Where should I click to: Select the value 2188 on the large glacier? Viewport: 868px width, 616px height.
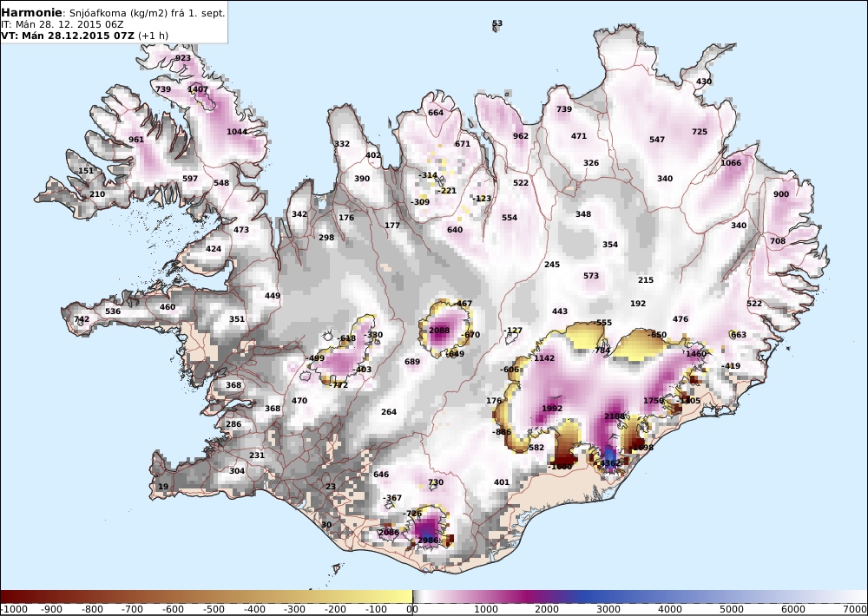[615, 416]
